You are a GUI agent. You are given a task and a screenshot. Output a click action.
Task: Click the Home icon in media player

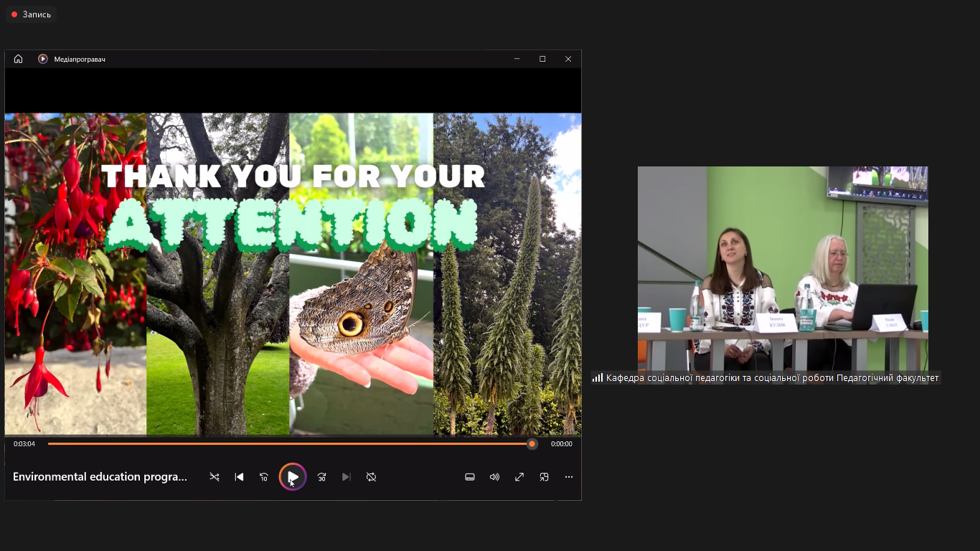19,59
